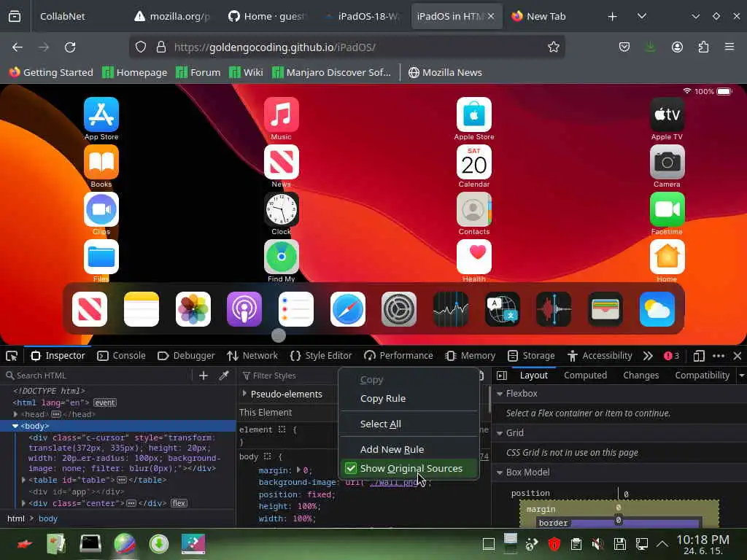Image resolution: width=747 pixels, height=560 pixels.
Task: Click the red error count indicator
Action: click(671, 356)
